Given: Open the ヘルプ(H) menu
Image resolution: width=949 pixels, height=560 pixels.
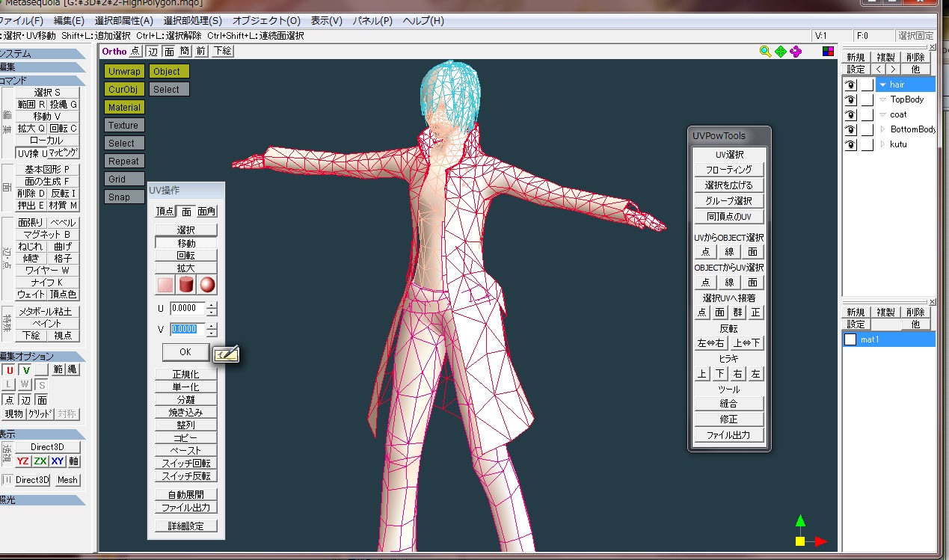Looking at the screenshot, I should (x=423, y=21).
